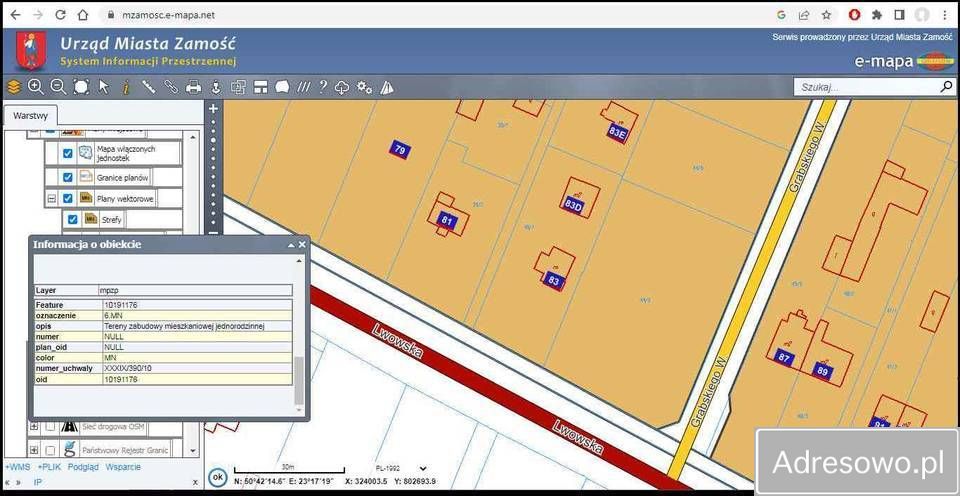This screenshot has width=960, height=496.
Task: Click the Podgląd link
Action: click(x=83, y=467)
